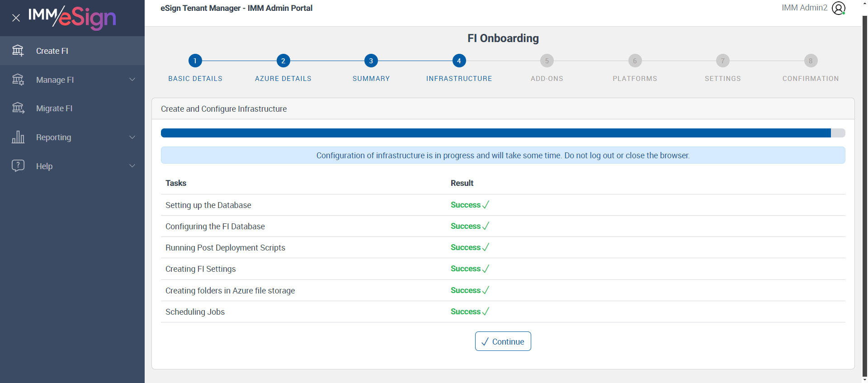Click the Manage FI bank-gear icon

click(18, 80)
